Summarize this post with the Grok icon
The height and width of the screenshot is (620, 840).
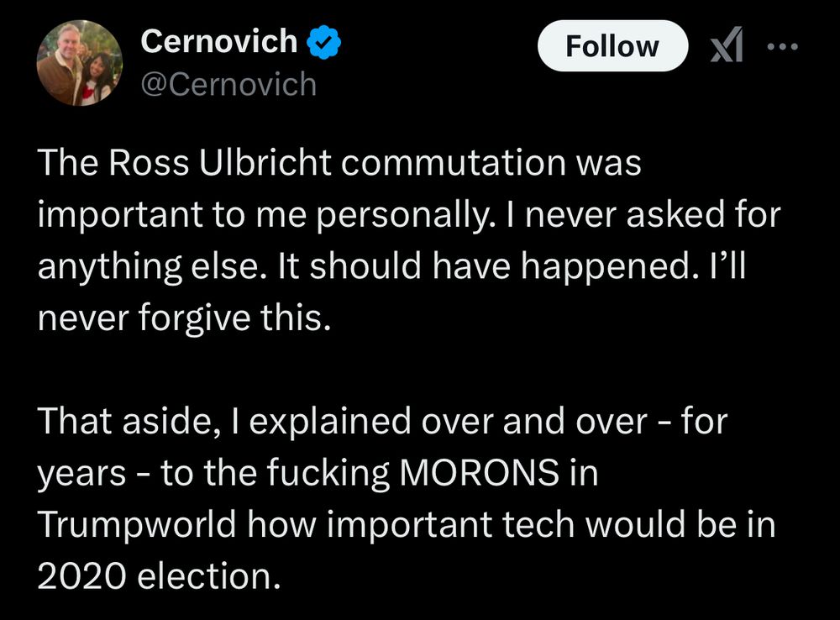coord(727,46)
